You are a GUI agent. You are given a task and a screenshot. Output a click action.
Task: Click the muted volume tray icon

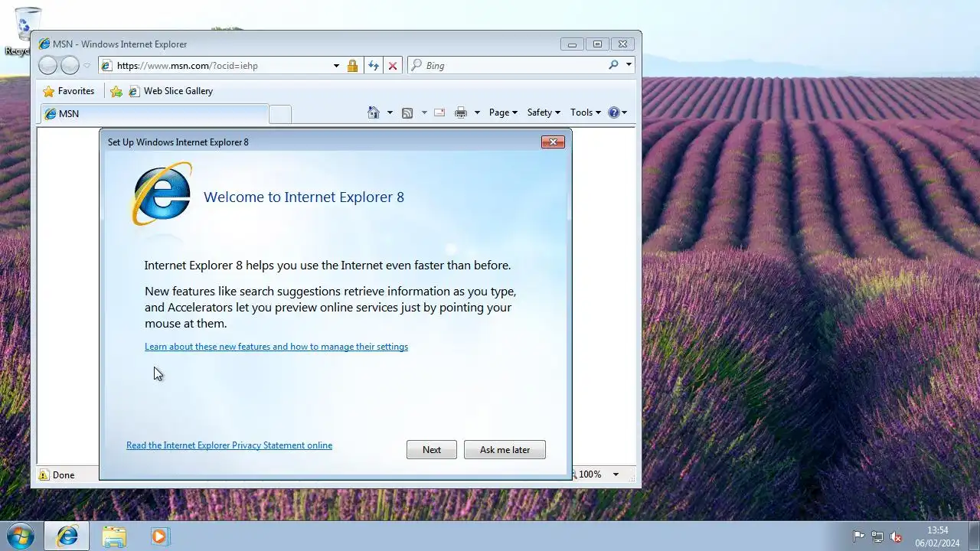(x=896, y=537)
